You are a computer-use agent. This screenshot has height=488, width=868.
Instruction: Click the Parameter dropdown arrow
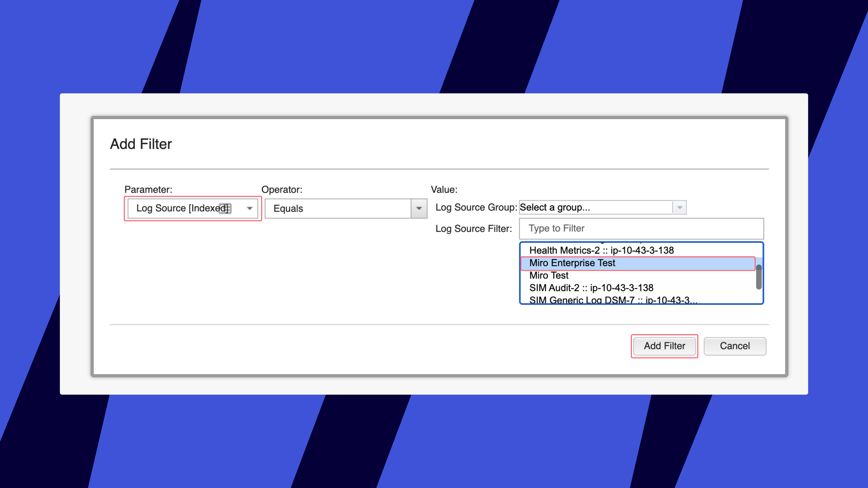[x=249, y=209]
